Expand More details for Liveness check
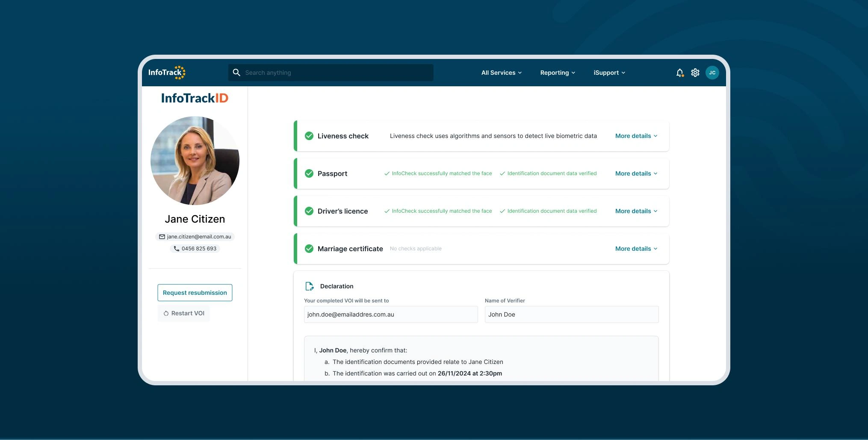This screenshot has height=440, width=868. pyautogui.click(x=636, y=136)
